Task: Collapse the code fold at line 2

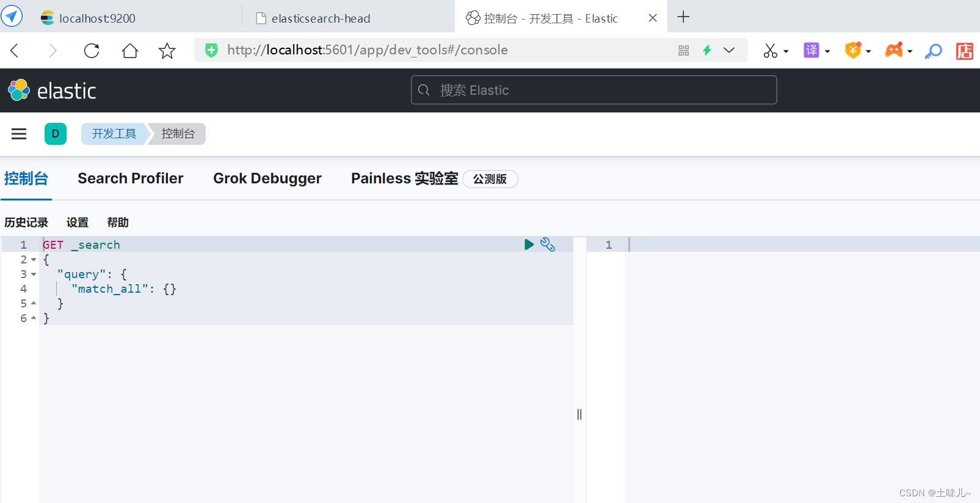Action: 34,260
